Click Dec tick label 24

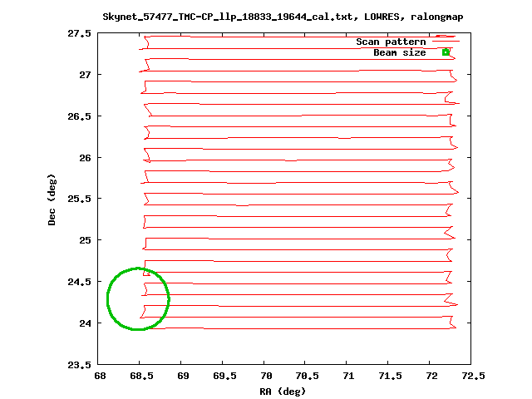click(x=85, y=323)
